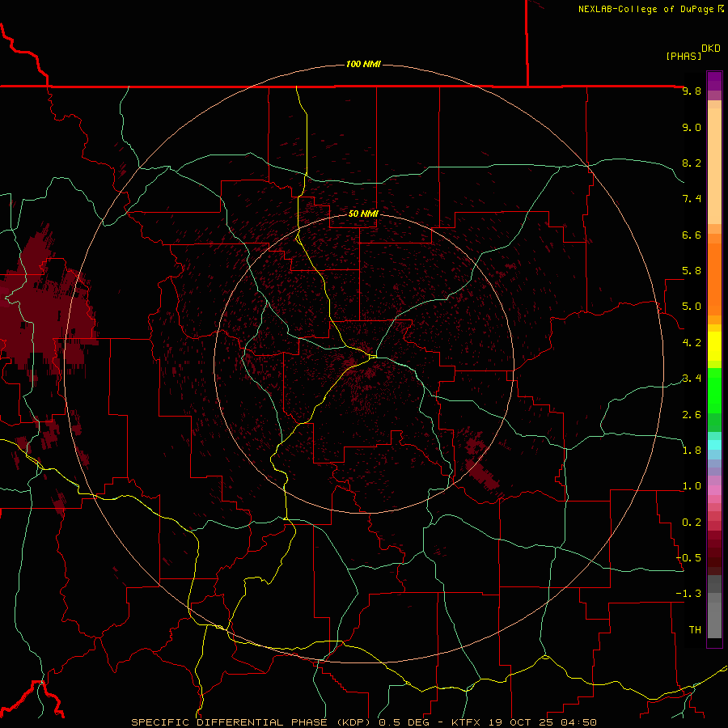Click the 100 NMI range ring label

(x=363, y=64)
